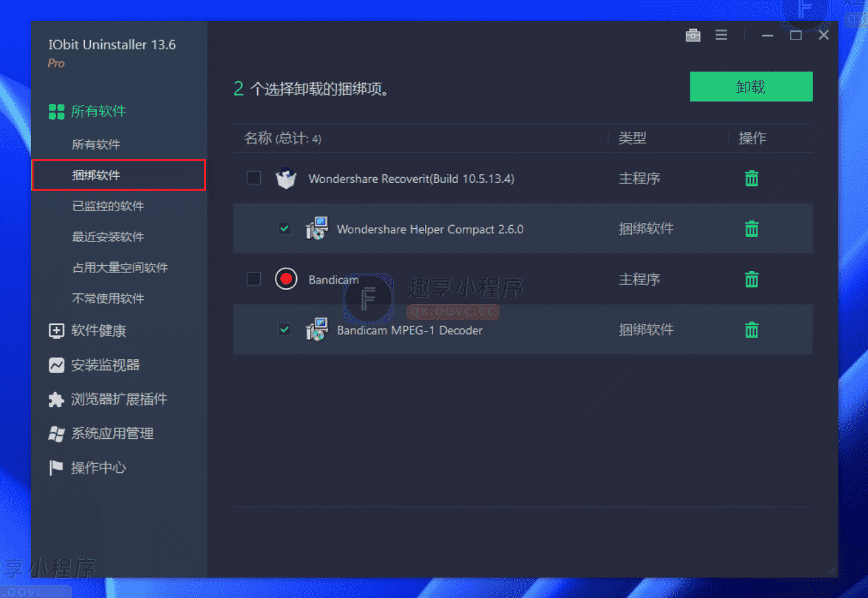Click the browser extensions puzzle icon

point(57,399)
